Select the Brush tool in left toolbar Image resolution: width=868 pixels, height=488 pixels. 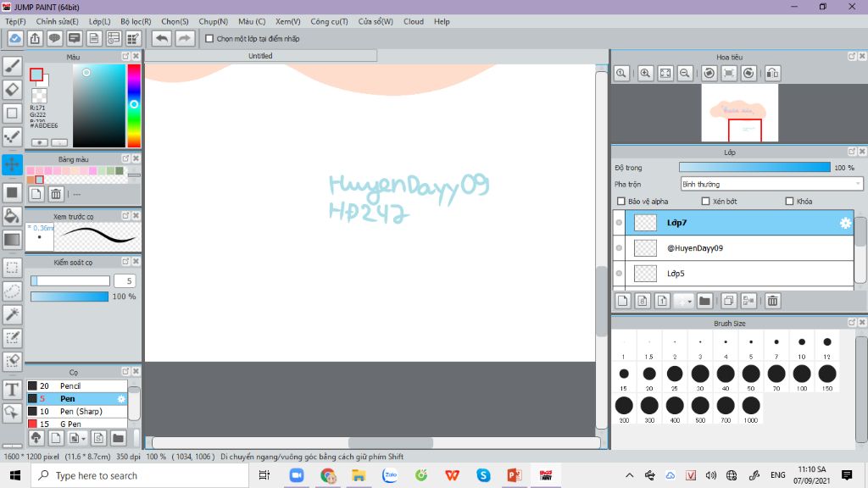click(12, 66)
